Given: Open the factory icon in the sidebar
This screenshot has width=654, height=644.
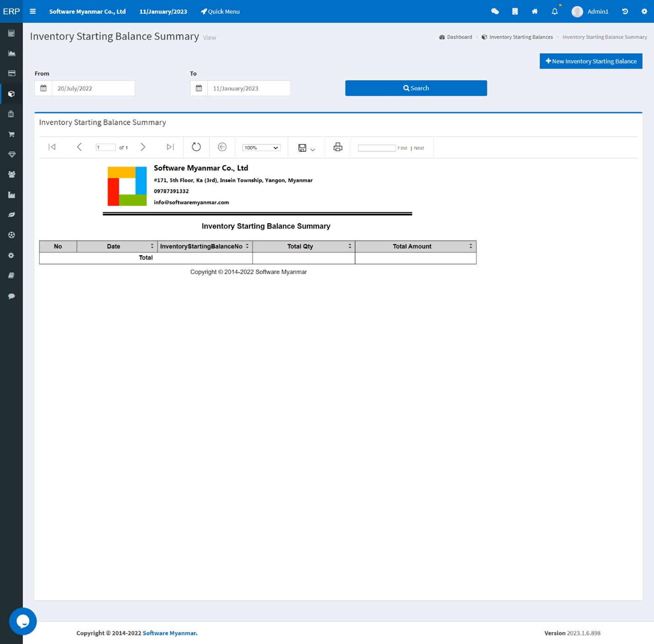Looking at the screenshot, I should (11, 195).
